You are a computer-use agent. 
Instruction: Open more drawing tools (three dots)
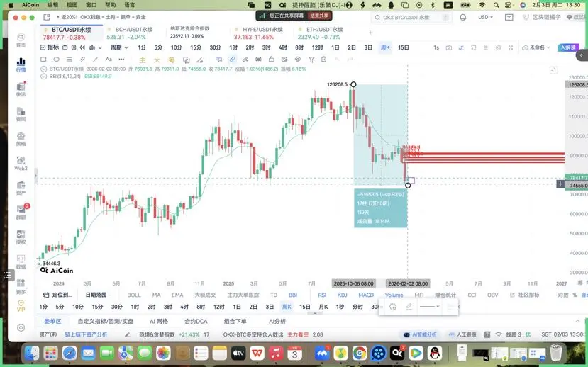pos(121,60)
